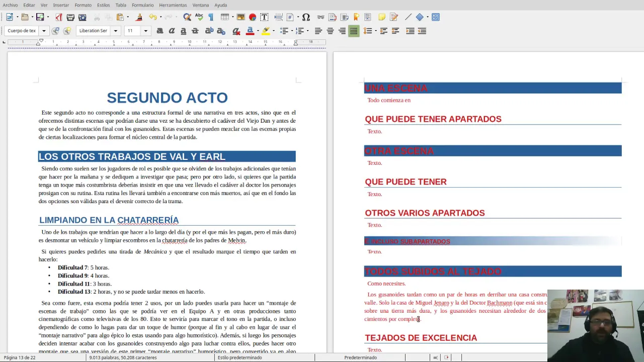Toggle Underline formatting
The image size is (644, 362).
[184, 31]
